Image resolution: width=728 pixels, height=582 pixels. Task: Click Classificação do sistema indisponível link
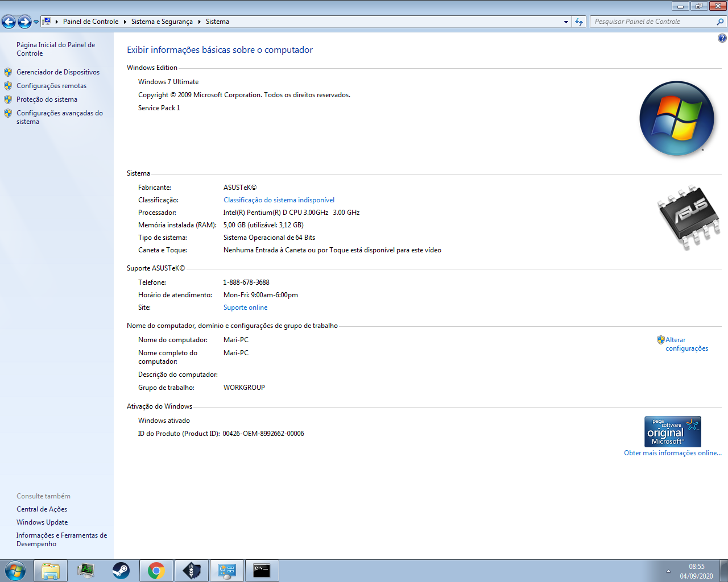279,200
